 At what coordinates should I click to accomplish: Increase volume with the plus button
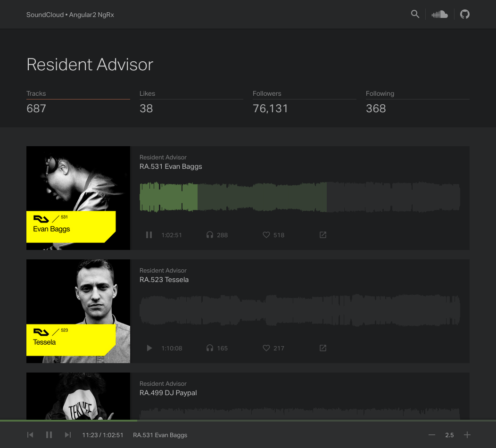(x=467, y=435)
